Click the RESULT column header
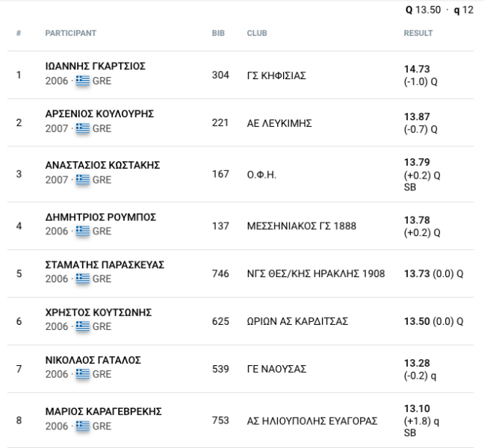Viewport: 484px width, 448px height. 418,34
